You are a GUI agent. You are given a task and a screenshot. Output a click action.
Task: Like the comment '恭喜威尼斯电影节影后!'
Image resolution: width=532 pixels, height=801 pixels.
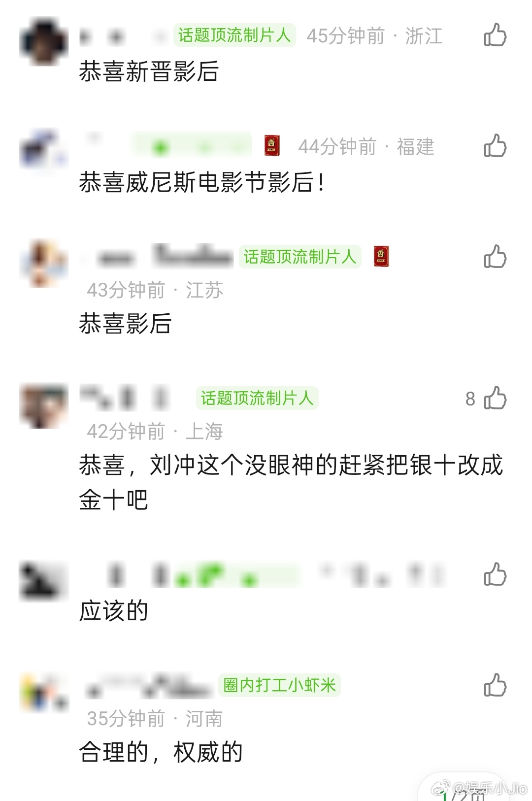[495, 146]
